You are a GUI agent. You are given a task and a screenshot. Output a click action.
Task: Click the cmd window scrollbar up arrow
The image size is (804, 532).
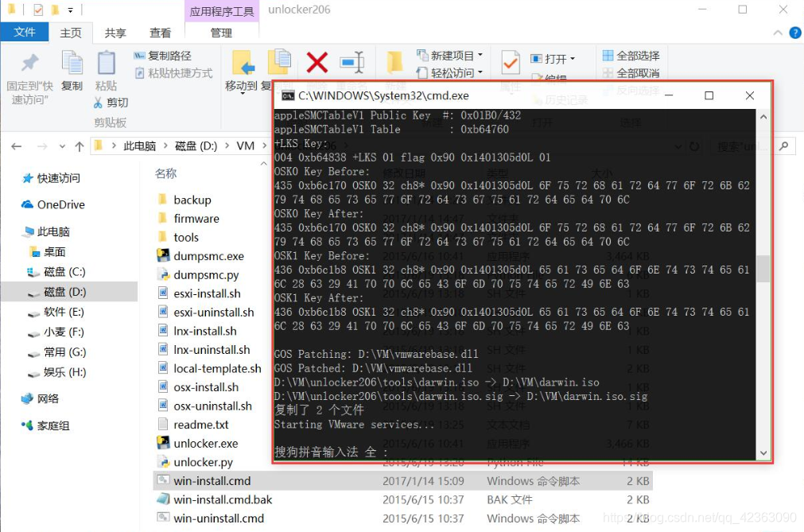click(763, 117)
